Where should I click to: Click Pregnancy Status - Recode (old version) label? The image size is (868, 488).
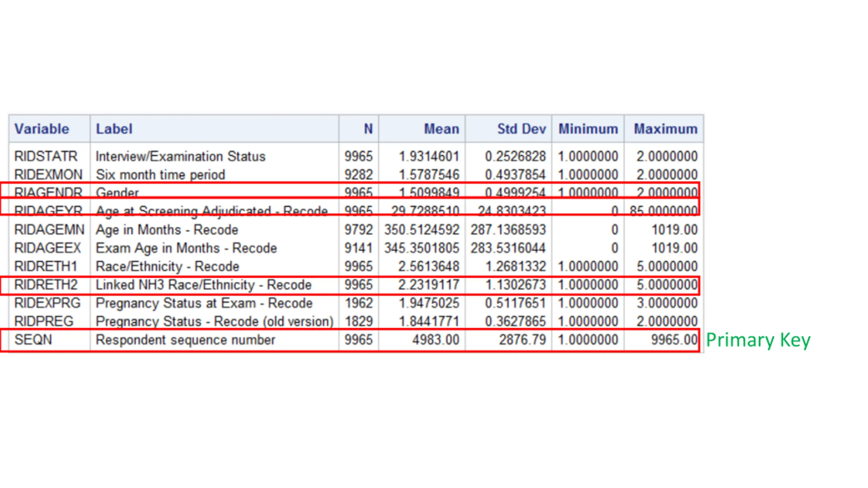(x=215, y=321)
